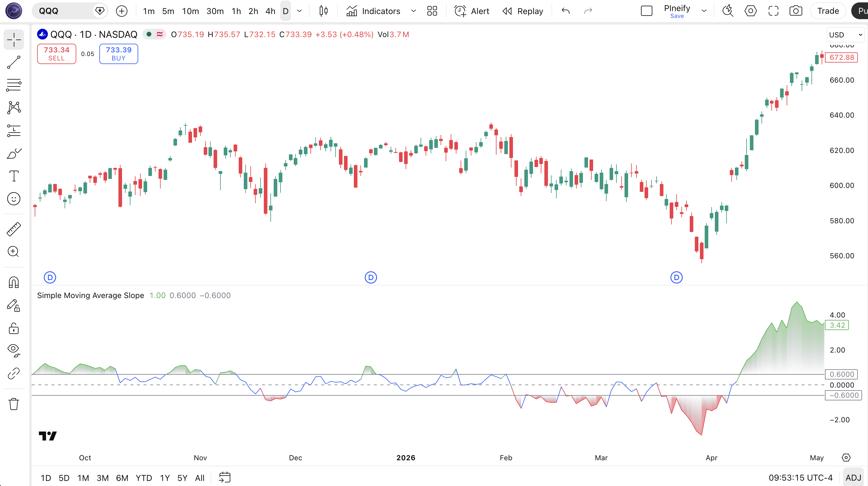Set date range to YTD
Screen dimensions: 868x486
[144, 478]
